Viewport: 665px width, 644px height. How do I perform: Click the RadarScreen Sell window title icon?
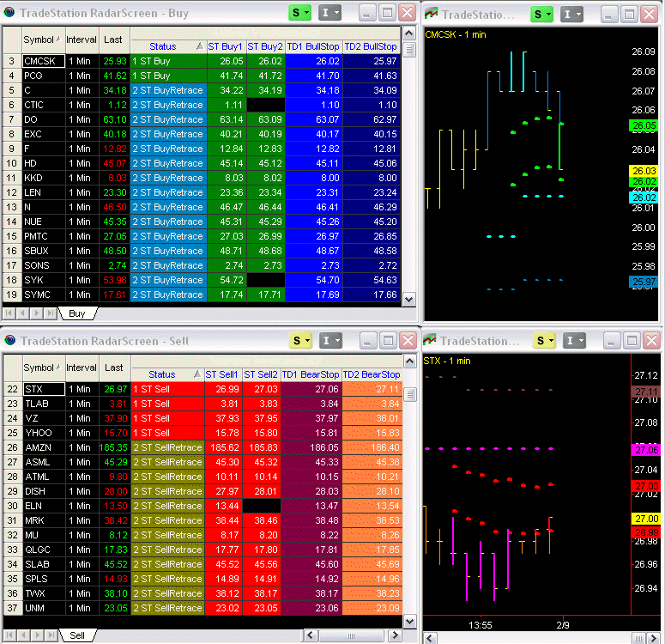tap(9, 341)
